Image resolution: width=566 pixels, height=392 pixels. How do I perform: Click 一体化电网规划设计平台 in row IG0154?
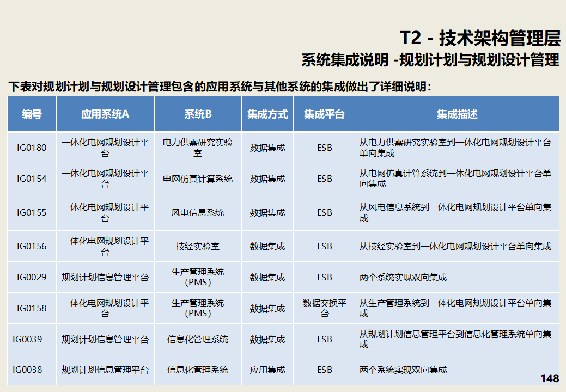(x=105, y=179)
